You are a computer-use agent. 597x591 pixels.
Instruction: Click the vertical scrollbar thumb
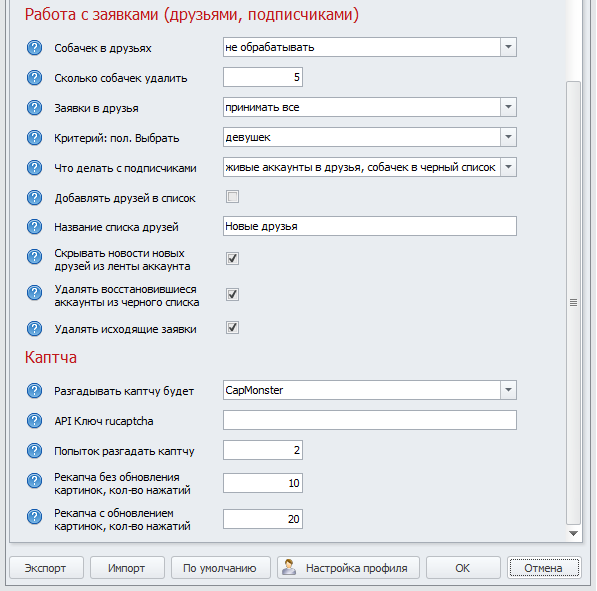pos(573,303)
